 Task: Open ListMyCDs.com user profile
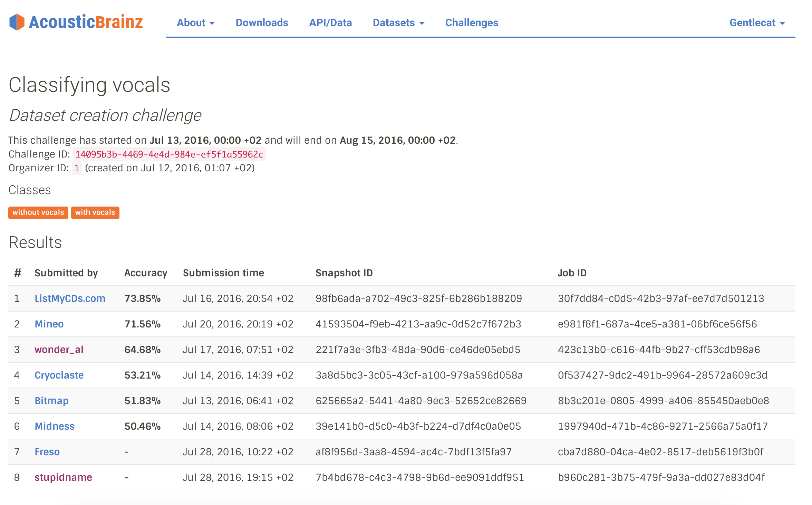(70, 298)
